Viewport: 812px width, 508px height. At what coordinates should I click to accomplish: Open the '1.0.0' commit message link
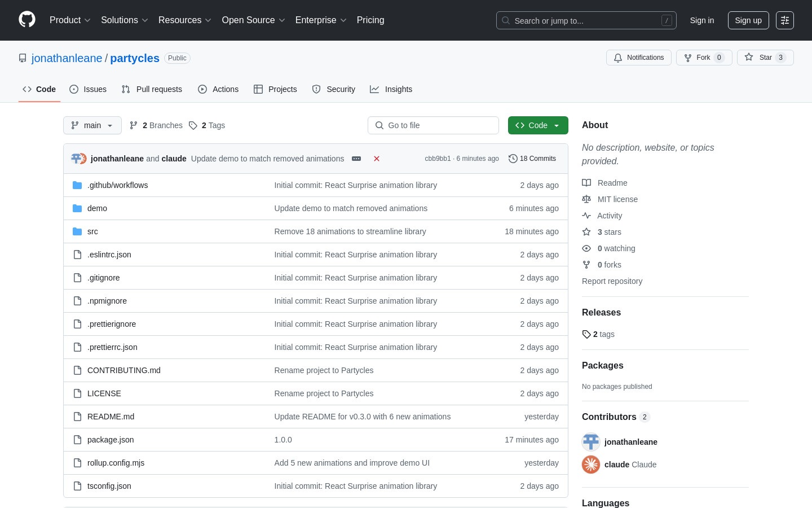(x=283, y=440)
